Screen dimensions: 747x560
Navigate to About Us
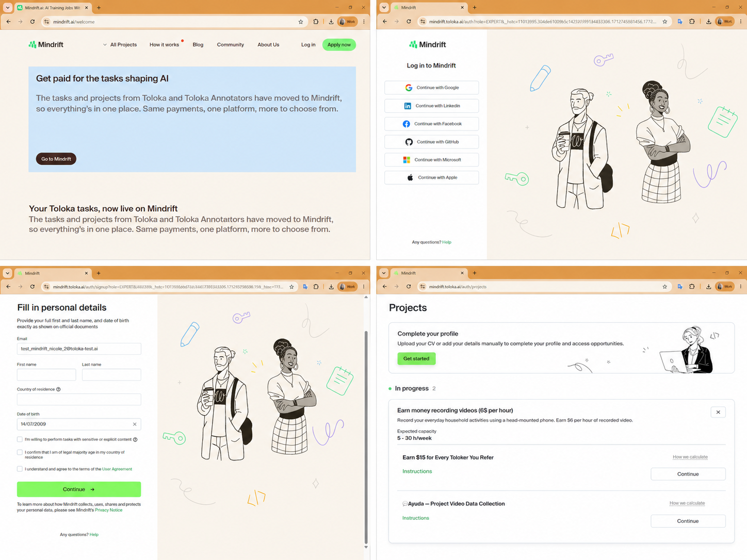(x=268, y=45)
